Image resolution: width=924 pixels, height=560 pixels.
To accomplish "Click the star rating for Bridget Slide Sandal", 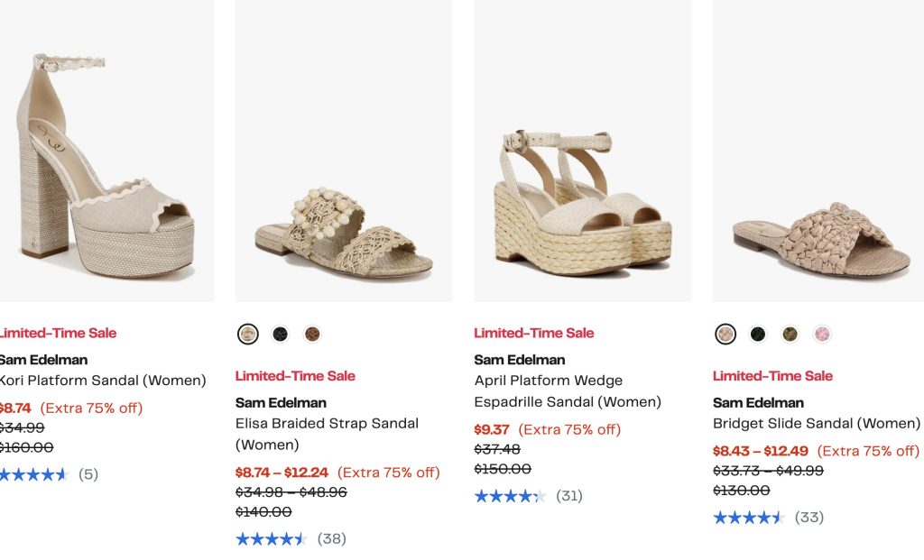I will (749, 518).
